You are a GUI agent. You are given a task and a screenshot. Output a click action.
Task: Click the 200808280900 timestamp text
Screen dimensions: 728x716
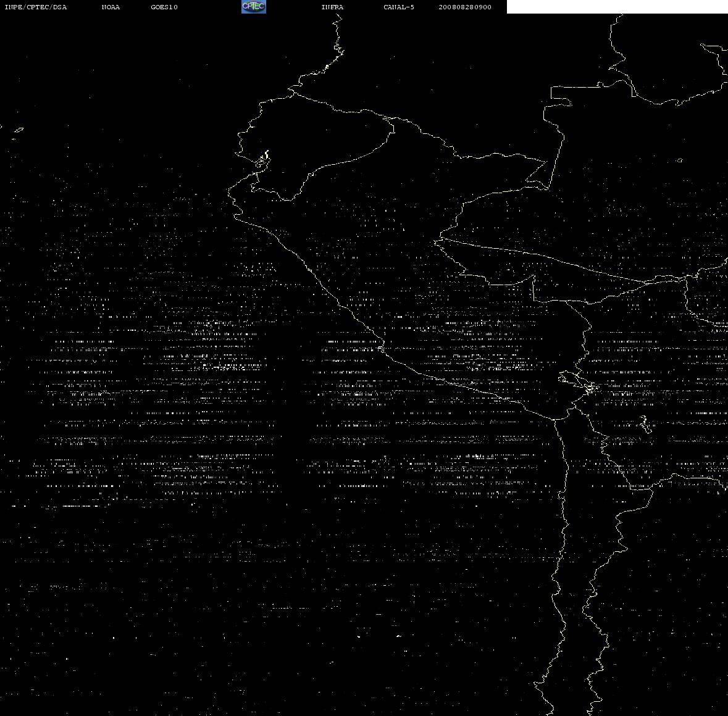465,7
